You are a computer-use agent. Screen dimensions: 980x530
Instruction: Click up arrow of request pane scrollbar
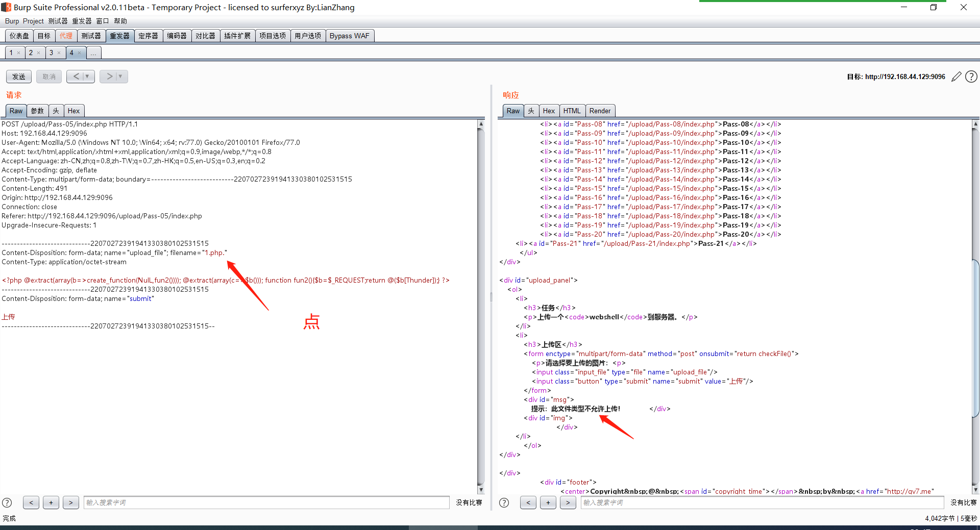click(x=481, y=124)
